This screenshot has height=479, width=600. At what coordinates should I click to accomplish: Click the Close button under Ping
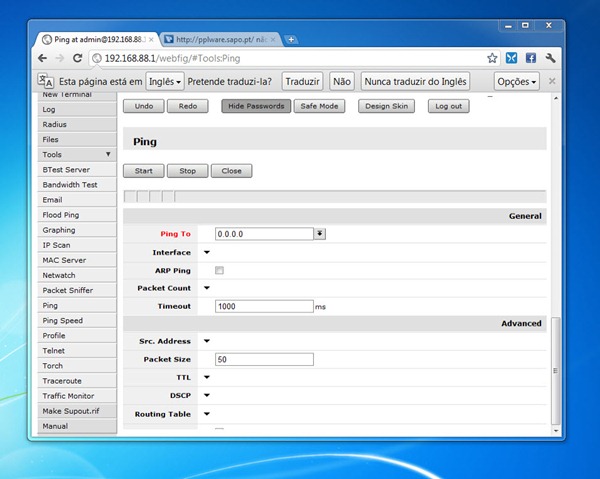click(x=232, y=171)
